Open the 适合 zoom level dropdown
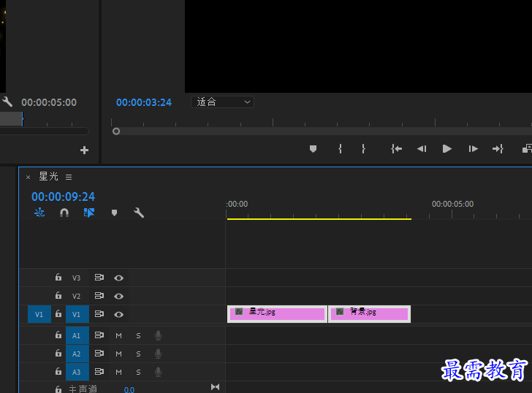This screenshot has height=393, width=532. pyautogui.click(x=222, y=102)
